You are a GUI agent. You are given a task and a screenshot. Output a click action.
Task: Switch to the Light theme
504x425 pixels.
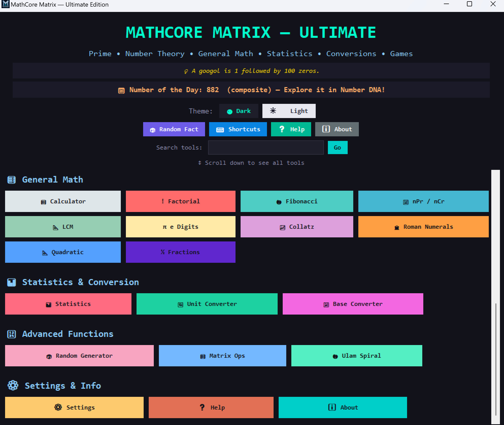(x=289, y=111)
